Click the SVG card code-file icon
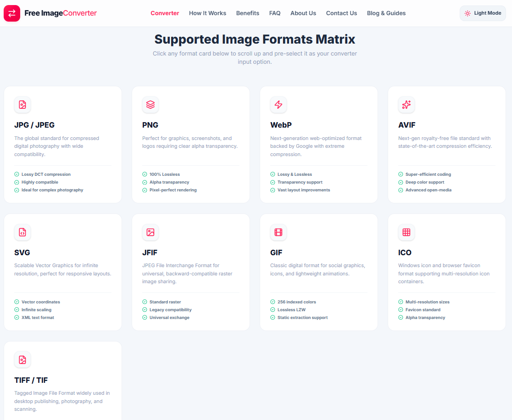Image resolution: width=512 pixels, height=420 pixels. [x=22, y=232]
